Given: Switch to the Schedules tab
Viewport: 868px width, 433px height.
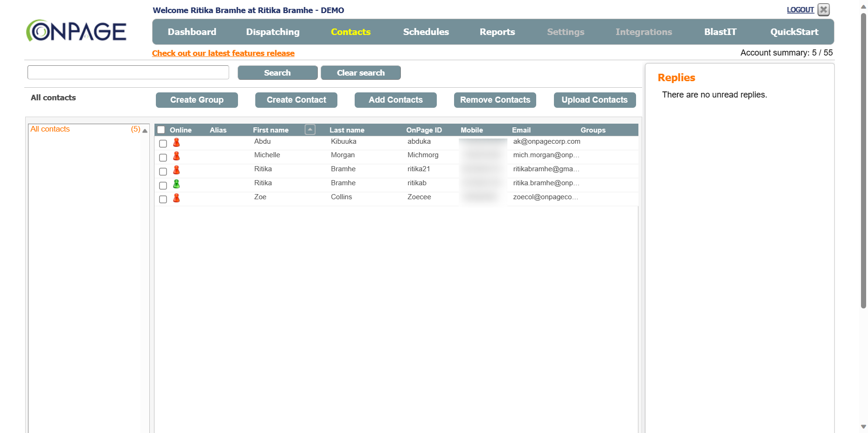Looking at the screenshot, I should pyautogui.click(x=426, y=32).
